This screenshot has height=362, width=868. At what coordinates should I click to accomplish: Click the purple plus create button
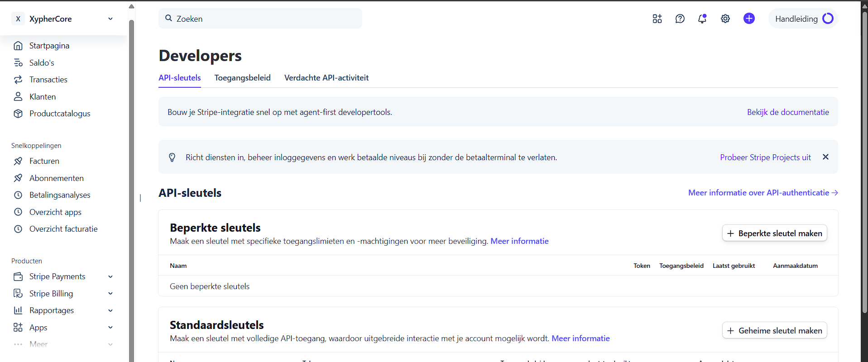pos(749,19)
